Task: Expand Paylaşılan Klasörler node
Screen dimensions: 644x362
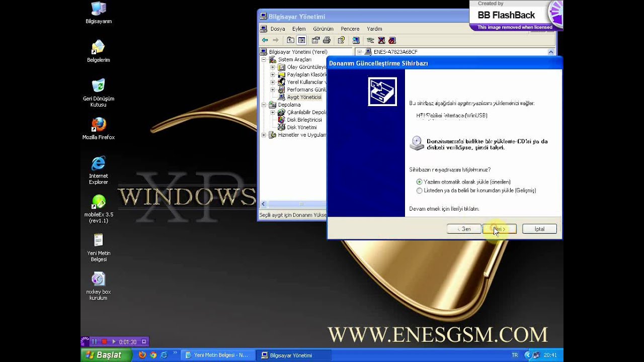Action: click(273, 74)
